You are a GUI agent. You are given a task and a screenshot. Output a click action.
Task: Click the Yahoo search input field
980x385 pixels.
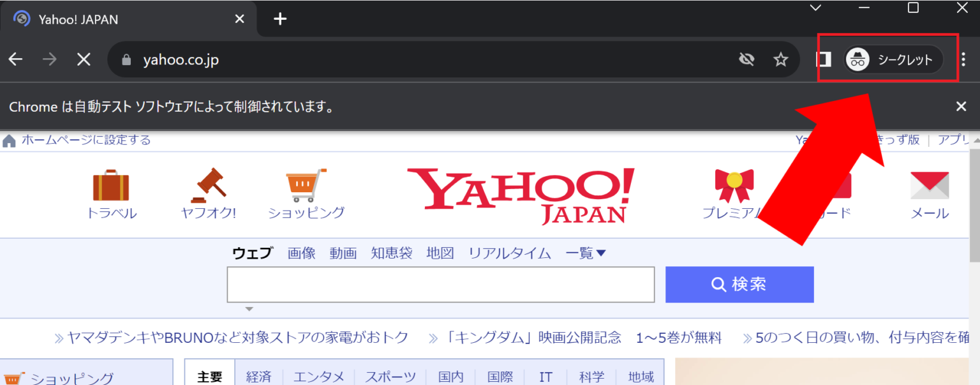pyautogui.click(x=440, y=284)
